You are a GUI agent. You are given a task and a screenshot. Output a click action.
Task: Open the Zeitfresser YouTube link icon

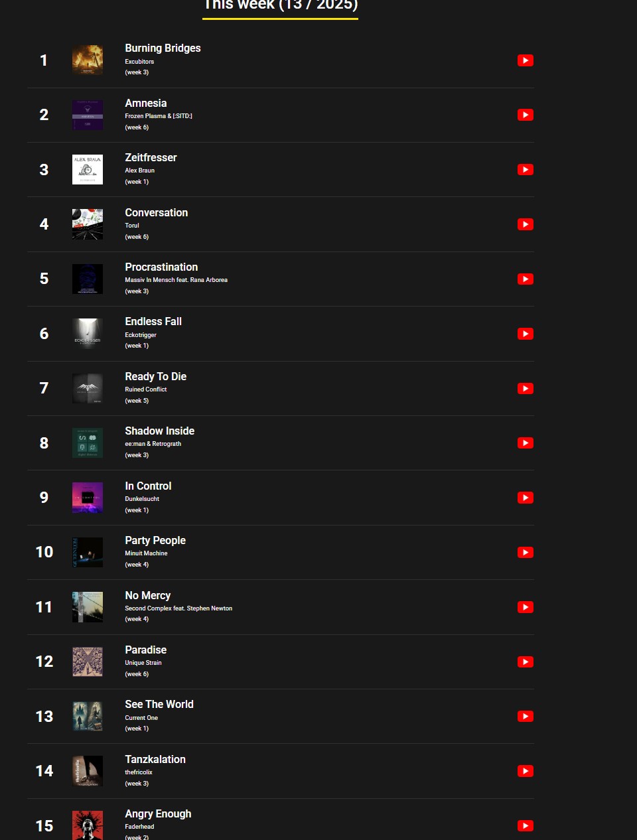pyautogui.click(x=526, y=170)
